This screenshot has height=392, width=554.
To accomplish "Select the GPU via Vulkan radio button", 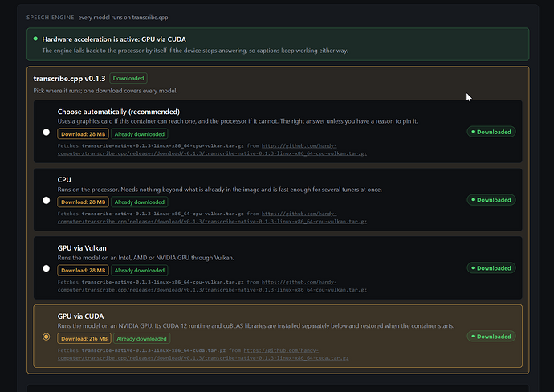I will tap(47, 268).
